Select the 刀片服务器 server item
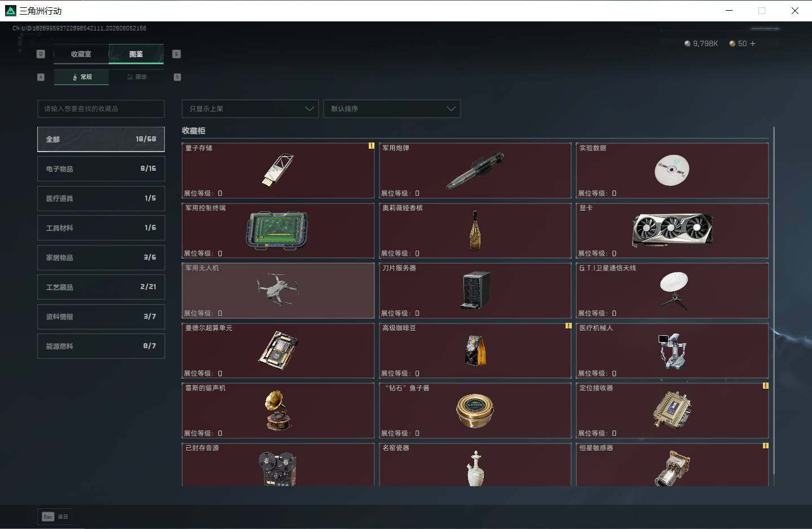Screen dimensions: 812x529 click(475, 290)
